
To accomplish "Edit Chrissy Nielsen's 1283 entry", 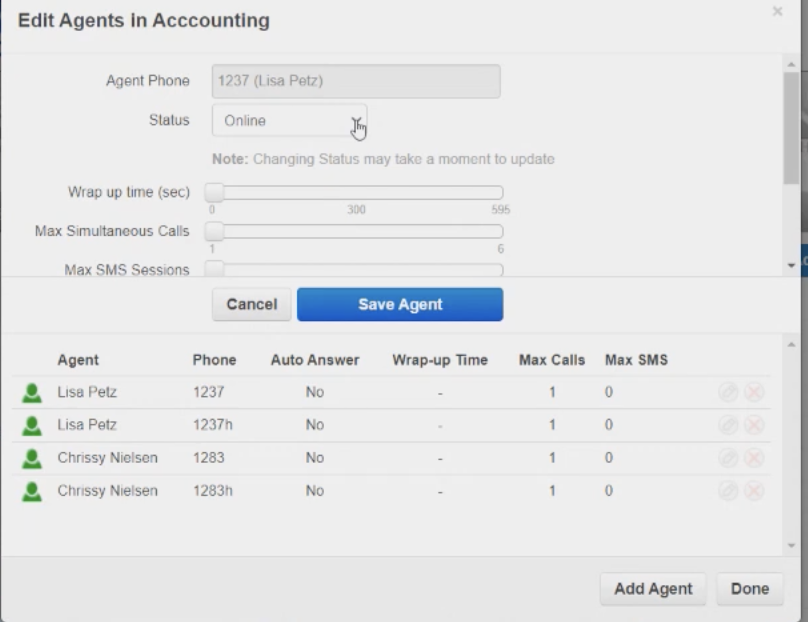I will coord(728,459).
